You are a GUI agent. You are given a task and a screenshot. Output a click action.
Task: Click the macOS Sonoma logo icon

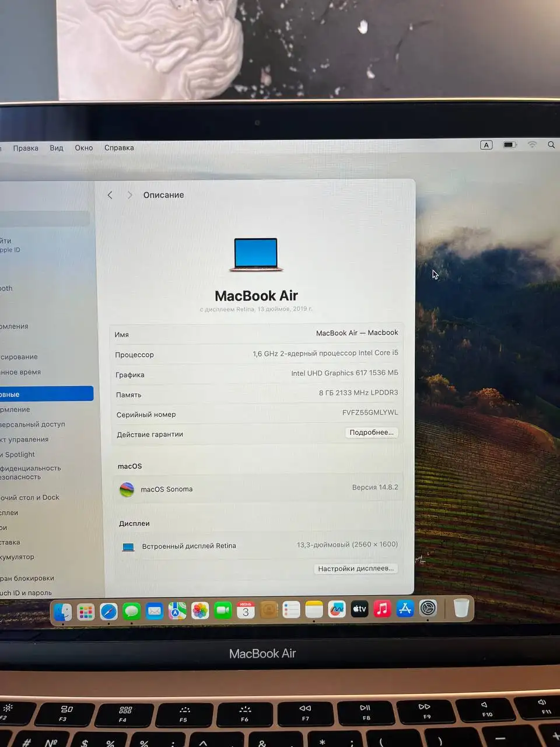point(127,490)
